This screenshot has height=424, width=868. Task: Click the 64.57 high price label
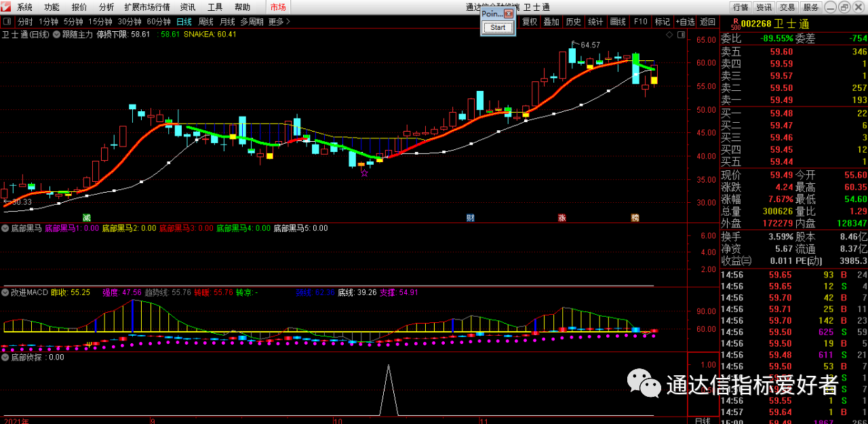point(590,45)
